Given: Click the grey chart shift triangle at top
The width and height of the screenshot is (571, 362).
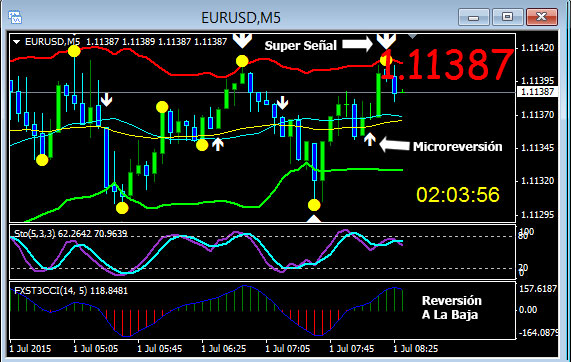Looking at the screenshot, I should click(x=412, y=36).
